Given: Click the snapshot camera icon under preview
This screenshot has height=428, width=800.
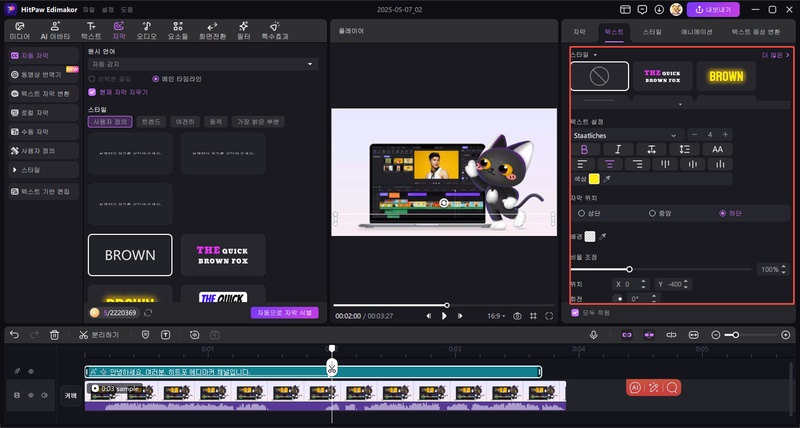Looking at the screenshot, I should click(517, 316).
